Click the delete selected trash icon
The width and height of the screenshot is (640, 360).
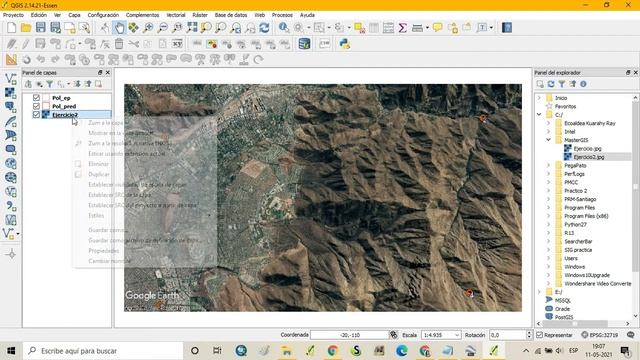119,44
